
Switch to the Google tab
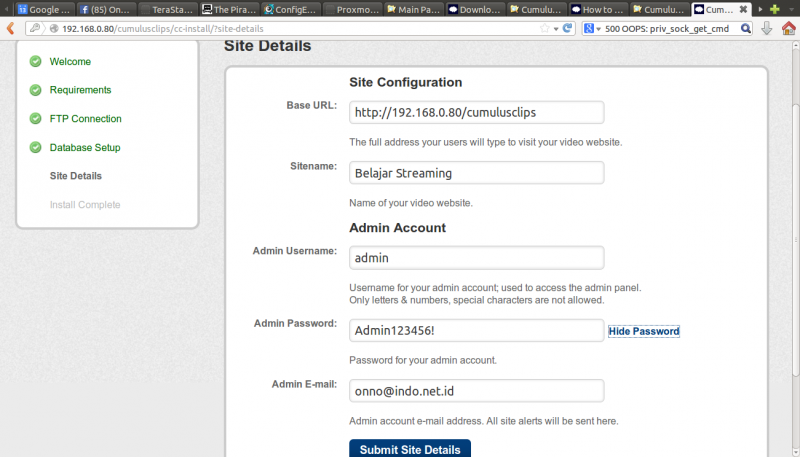point(42,9)
